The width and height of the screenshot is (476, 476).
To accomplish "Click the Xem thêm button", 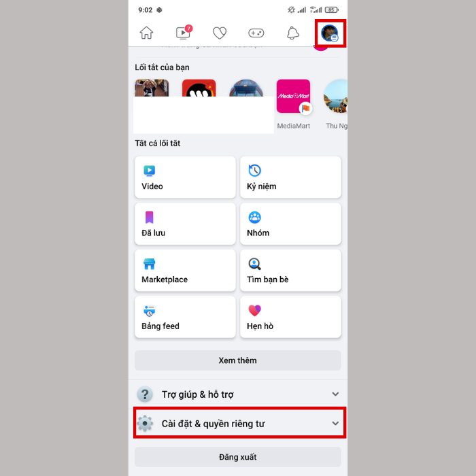I will pos(238,360).
